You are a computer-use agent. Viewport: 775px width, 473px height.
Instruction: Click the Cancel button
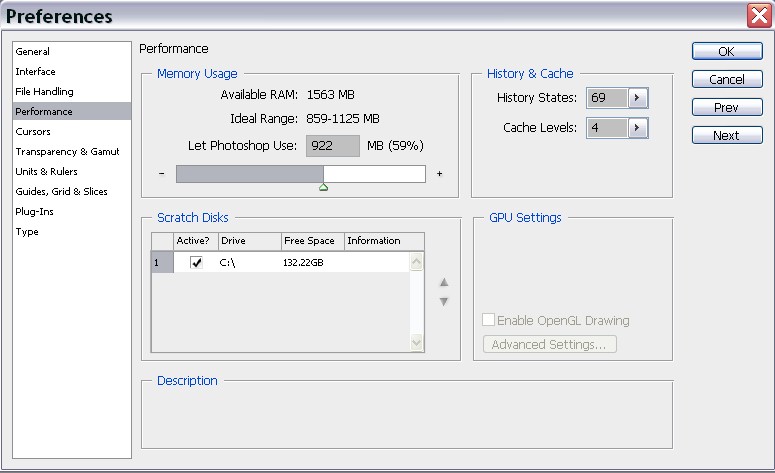[726, 80]
